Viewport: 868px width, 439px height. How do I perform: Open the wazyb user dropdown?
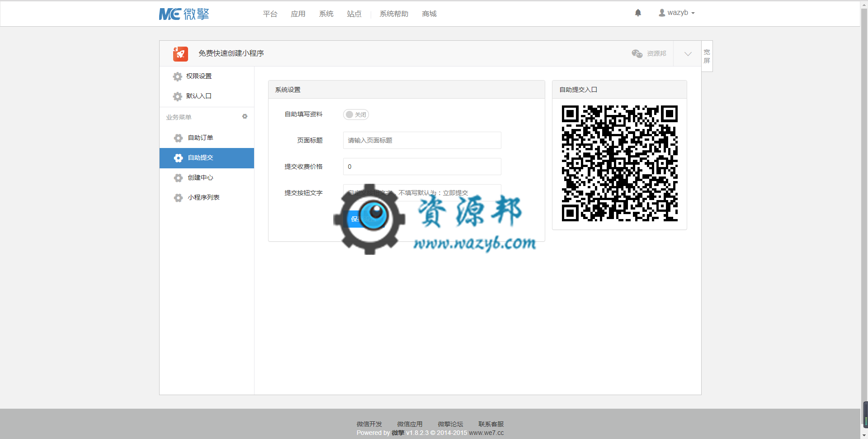(x=677, y=13)
